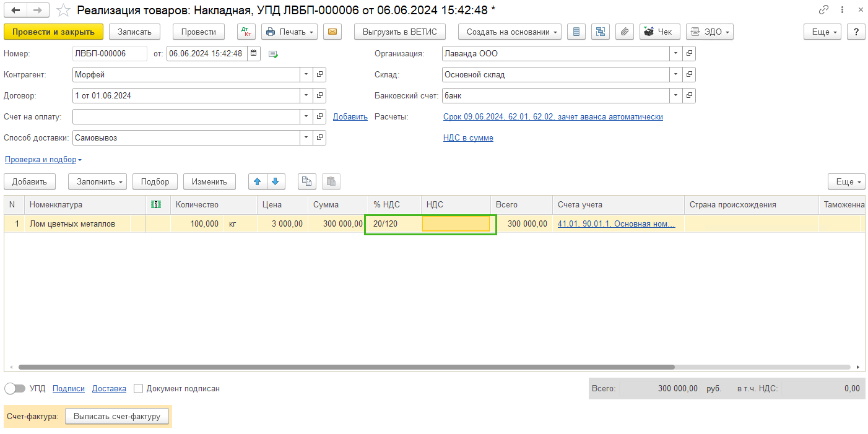Open the Расчеты settings link
Screen dimensions: 868x434
pyautogui.click(x=553, y=116)
